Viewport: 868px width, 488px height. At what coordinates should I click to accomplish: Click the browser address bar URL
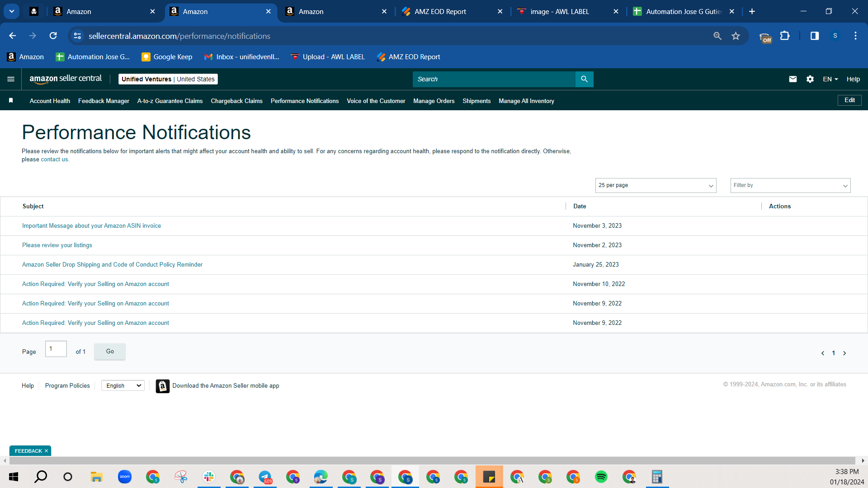point(179,36)
